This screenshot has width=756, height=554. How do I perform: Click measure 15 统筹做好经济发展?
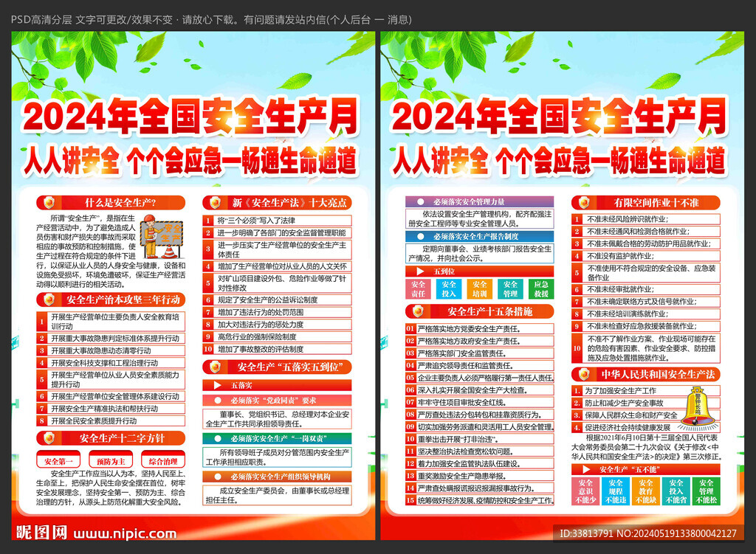[480, 500]
